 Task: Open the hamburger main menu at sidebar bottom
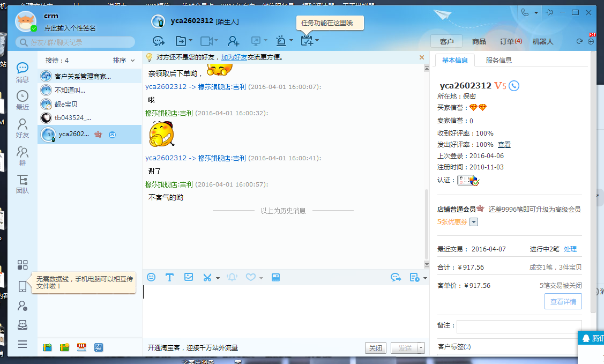(x=23, y=344)
